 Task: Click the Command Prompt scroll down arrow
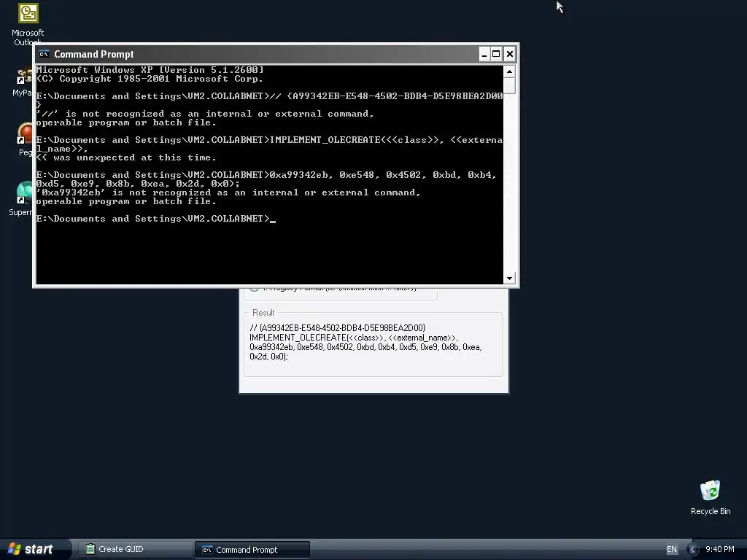[x=509, y=278]
